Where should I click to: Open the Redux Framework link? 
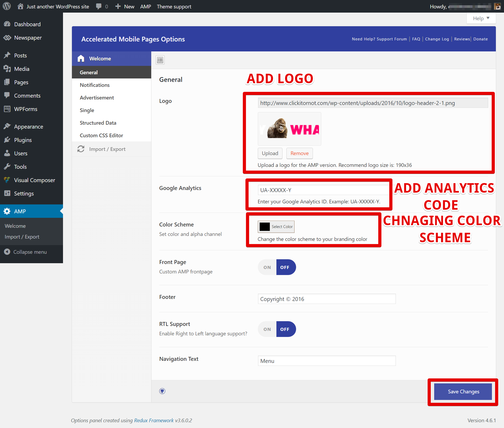pos(154,420)
